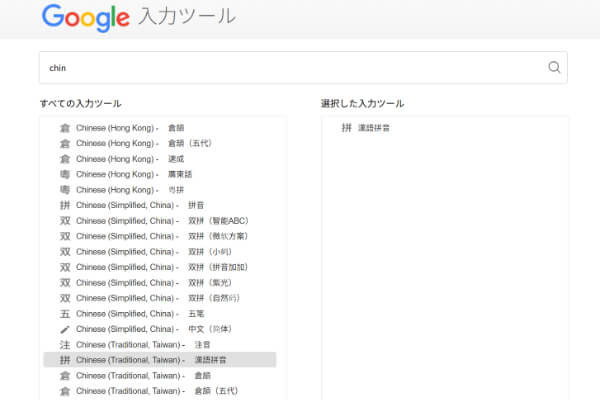Select Chinese (Hong Kong) 倉頡 (五代)

pyautogui.click(x=150, y=143)
